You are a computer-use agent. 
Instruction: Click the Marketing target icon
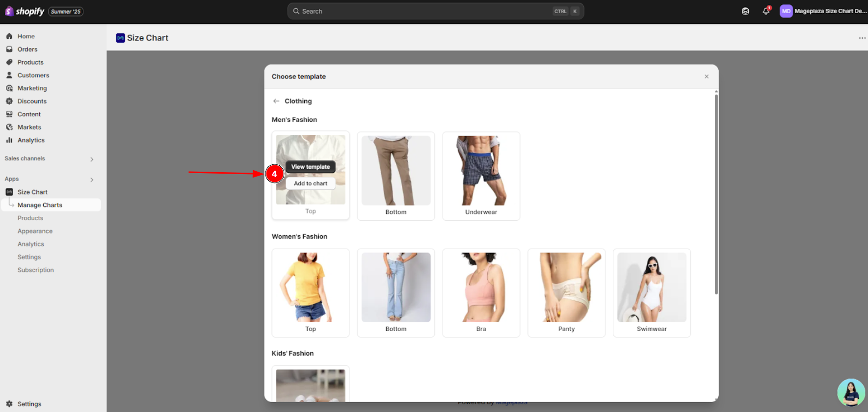point(9,88)
